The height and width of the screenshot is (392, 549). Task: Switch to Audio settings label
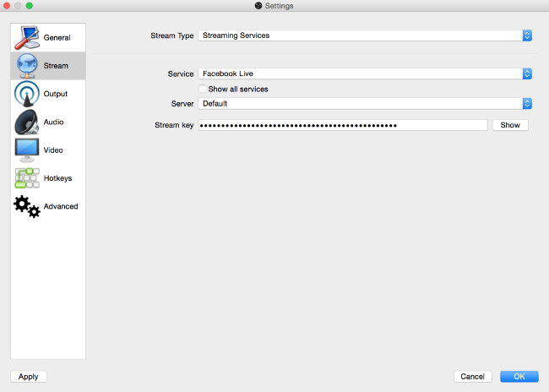[53, 122]
